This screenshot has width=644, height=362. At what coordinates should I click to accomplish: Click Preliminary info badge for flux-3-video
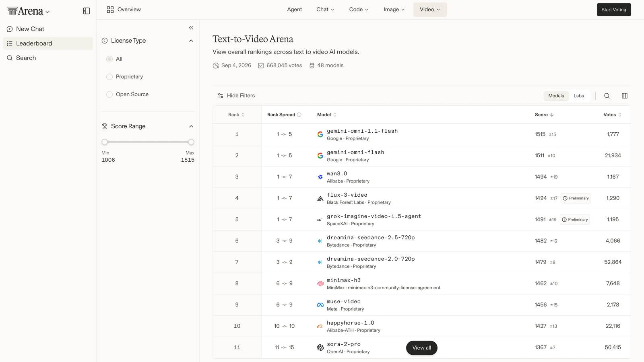(x=576, y=198)
